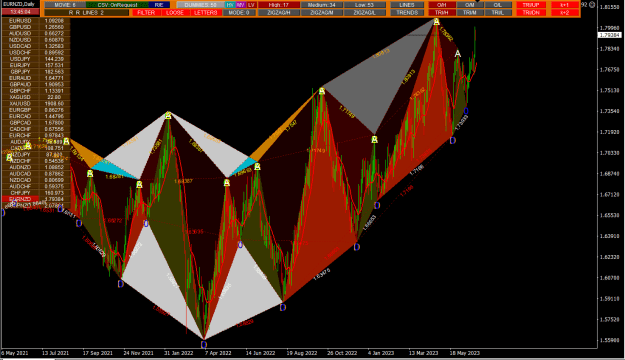Click the 13:45:04 time label

pos(20,12)
